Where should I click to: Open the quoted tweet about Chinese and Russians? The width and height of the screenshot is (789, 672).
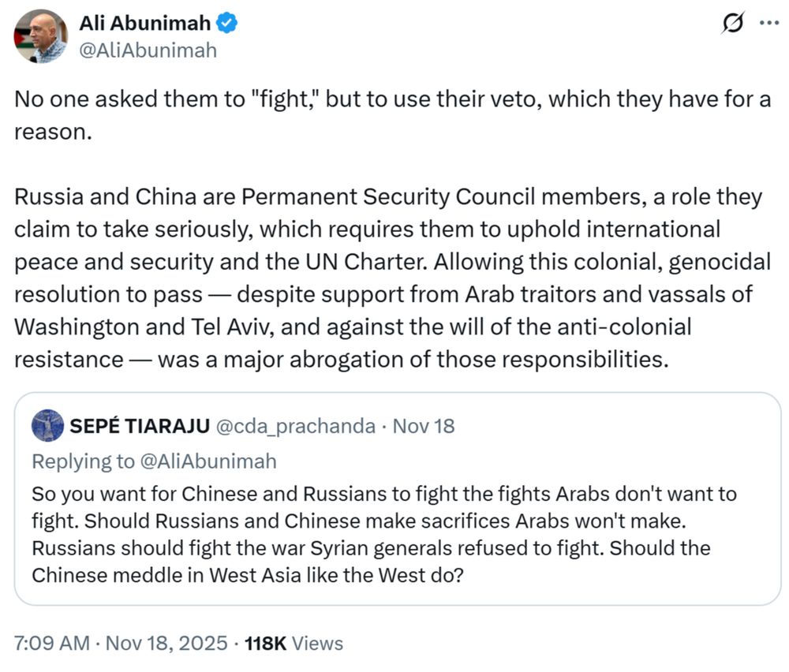coord(398,499)
